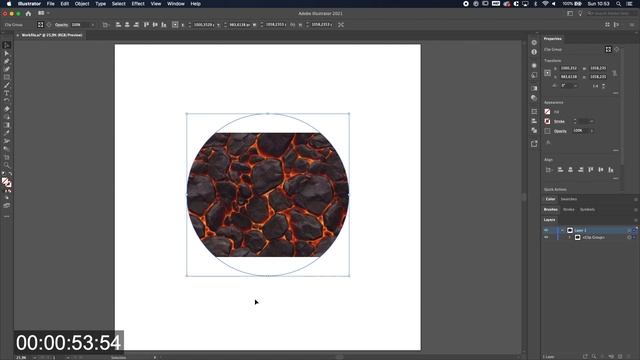Click the transform icon at control bar end
Viewport: 640px width, 360px height.
[x=341, y=24]
